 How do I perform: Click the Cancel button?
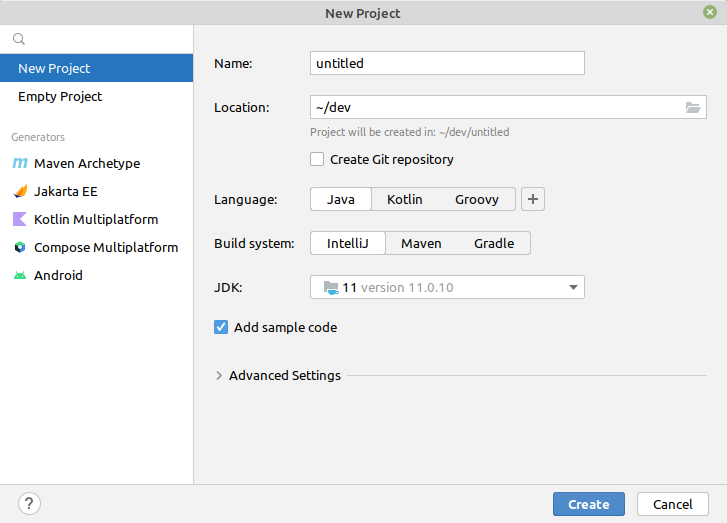[x=673, y=504]
